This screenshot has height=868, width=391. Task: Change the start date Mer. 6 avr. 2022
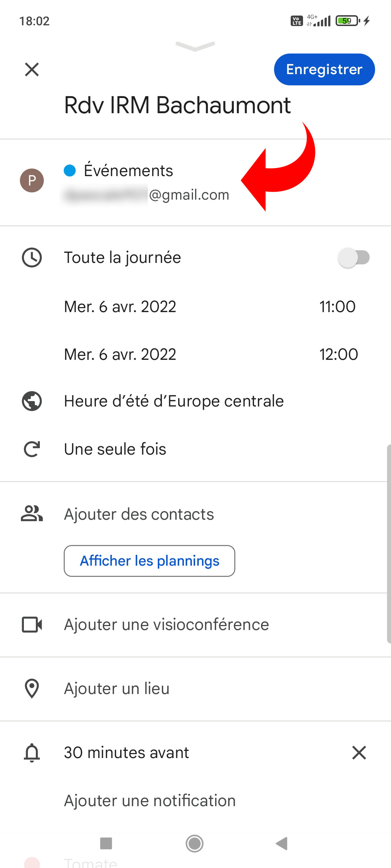pos(120,307)
